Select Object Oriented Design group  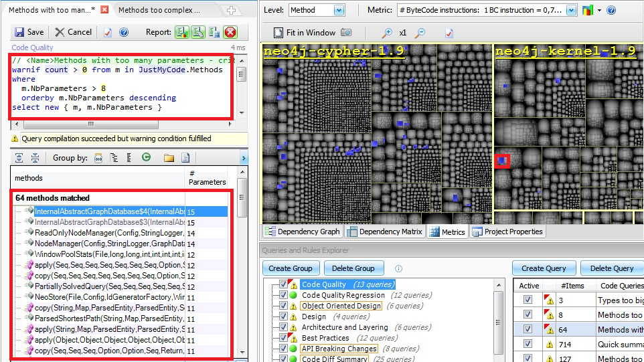point(341,306)
